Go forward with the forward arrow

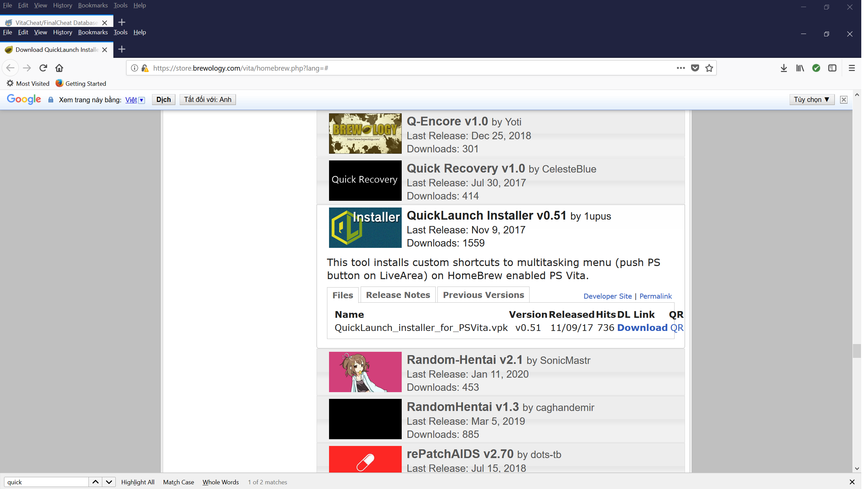coord(27,68)
